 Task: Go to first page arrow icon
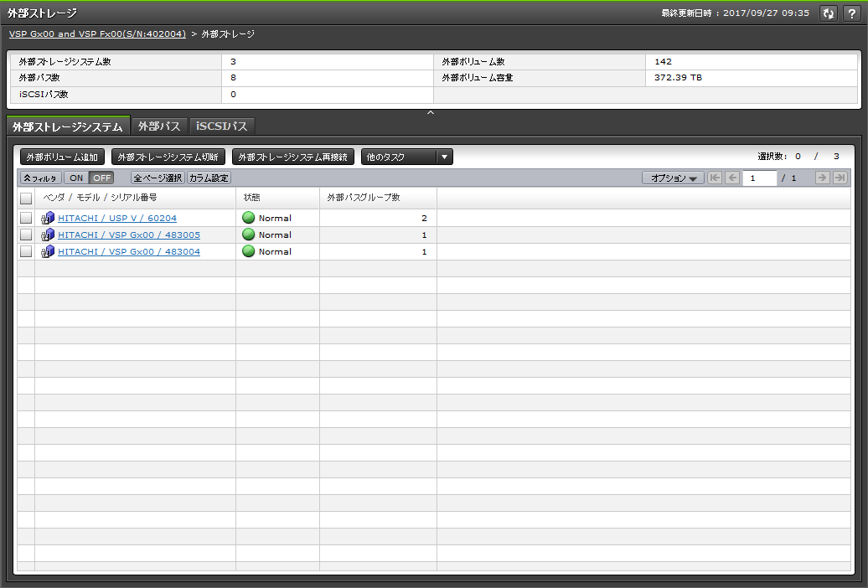coord(715,178)
